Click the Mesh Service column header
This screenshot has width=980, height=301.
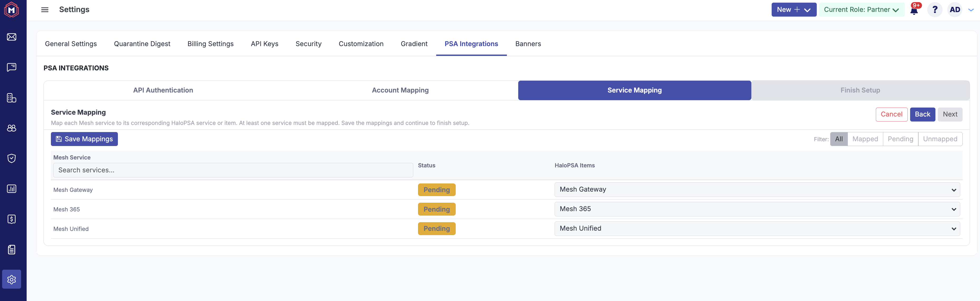click(72, 157)
